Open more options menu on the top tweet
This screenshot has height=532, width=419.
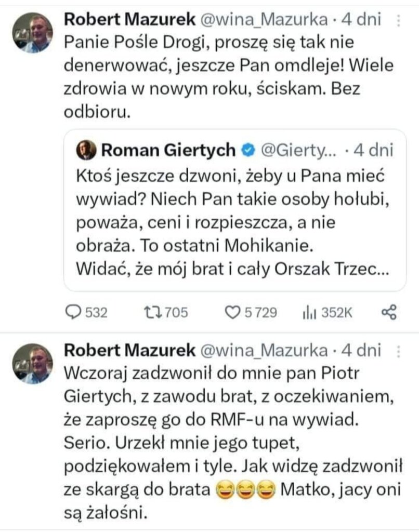(398, 21)
